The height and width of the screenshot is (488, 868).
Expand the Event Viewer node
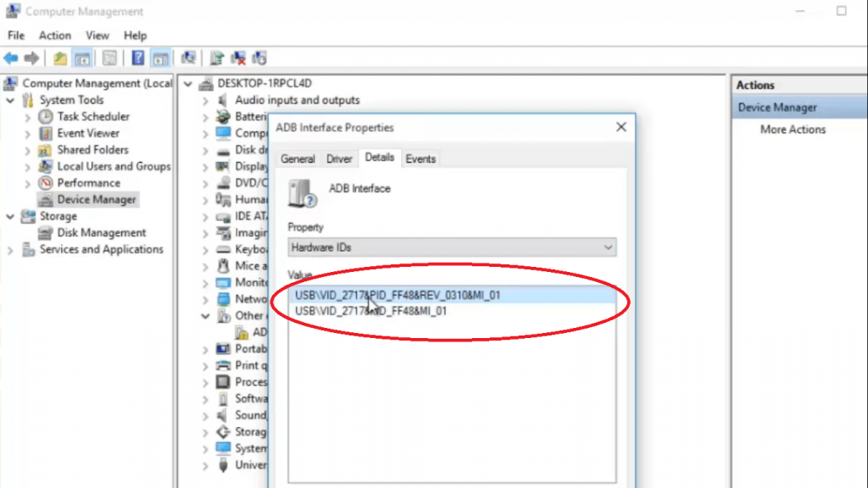click(27, 134)
